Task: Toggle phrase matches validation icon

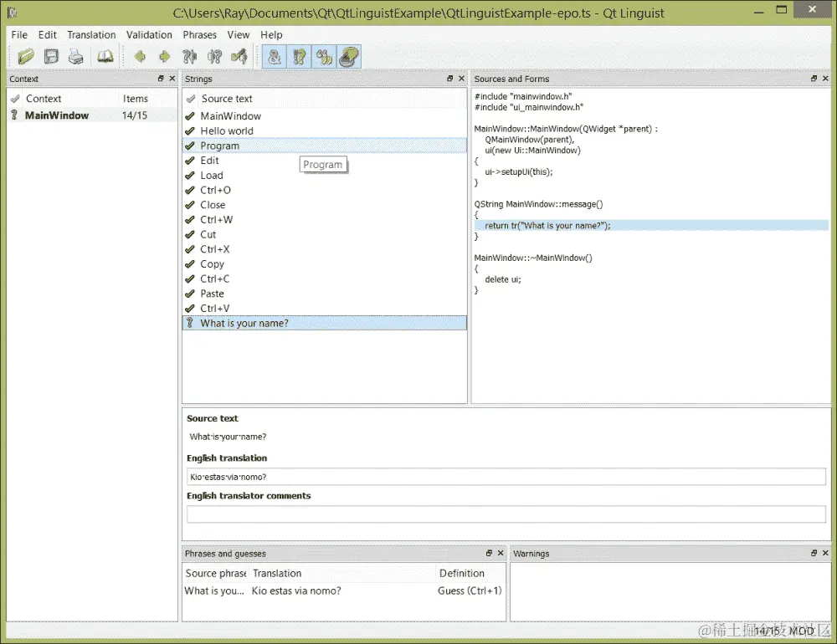Action: 325,57
